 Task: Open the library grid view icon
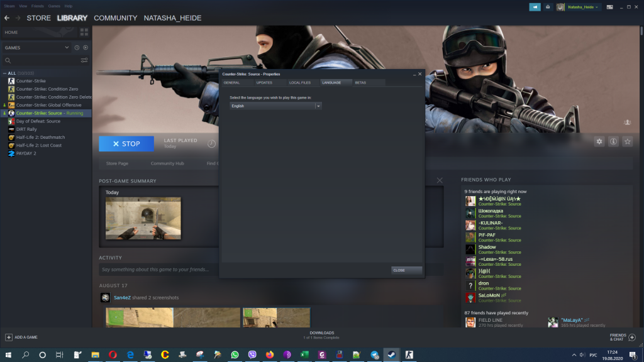pos(84,32)
